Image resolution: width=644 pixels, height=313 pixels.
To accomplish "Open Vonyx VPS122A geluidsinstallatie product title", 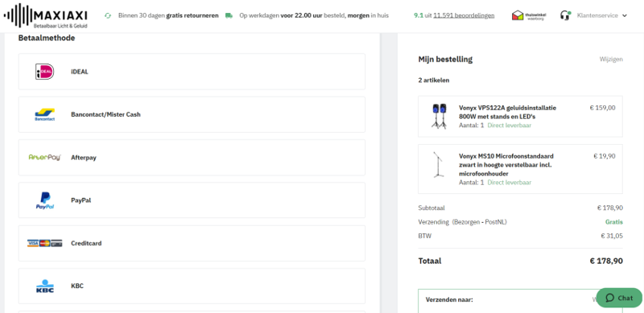I will [x=508, y=112].
